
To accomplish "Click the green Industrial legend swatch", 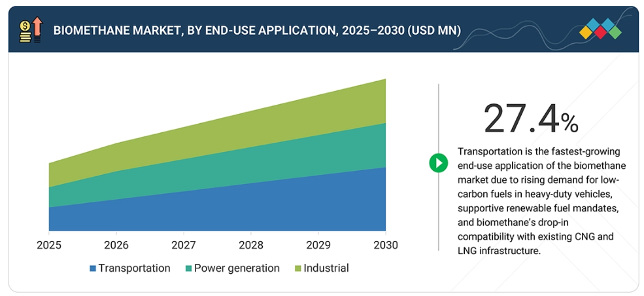I will coord(299,268).
